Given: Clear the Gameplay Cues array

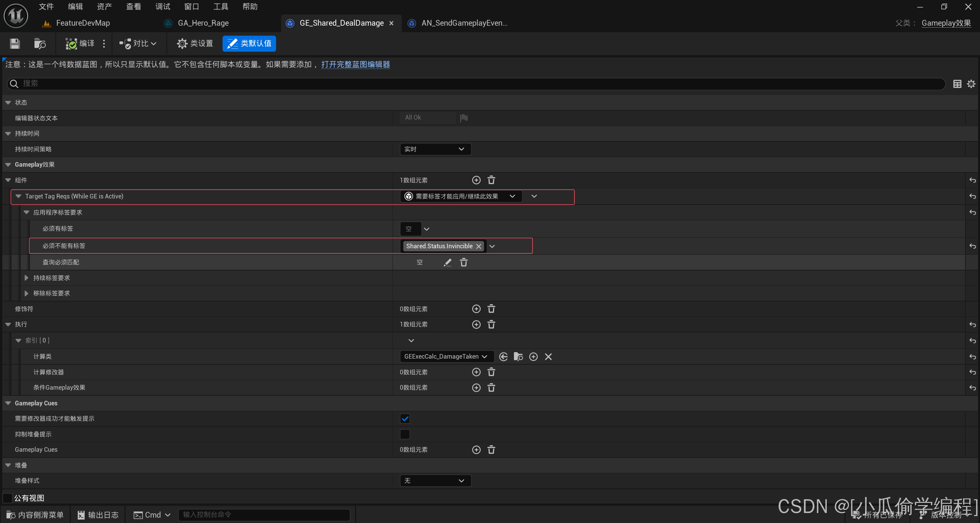Looking at the screenshot, I should [491, 450].
